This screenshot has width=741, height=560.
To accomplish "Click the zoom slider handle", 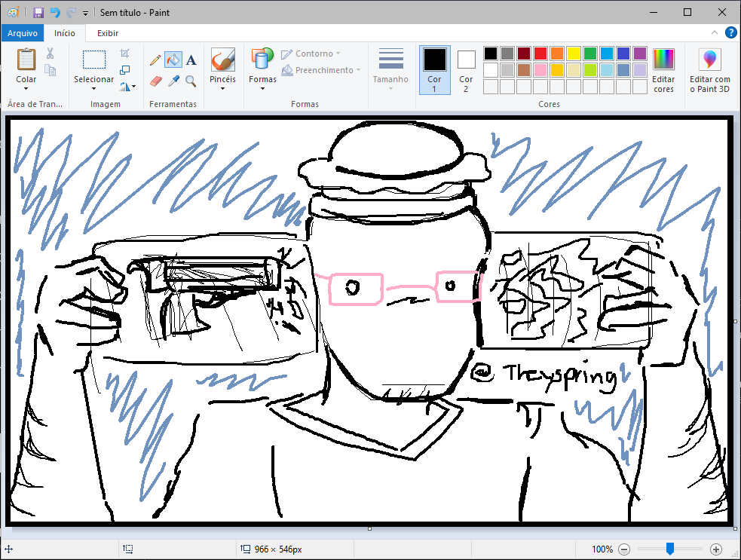I will [669, 549].
